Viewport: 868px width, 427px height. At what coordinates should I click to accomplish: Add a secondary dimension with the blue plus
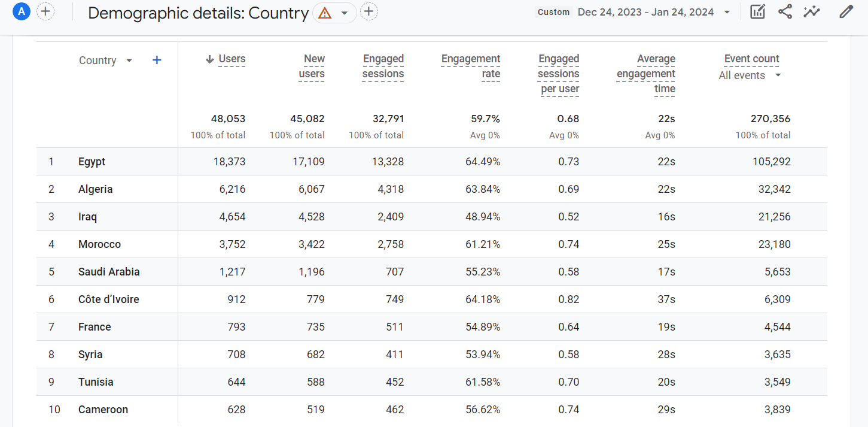click(x=157, y=60)
